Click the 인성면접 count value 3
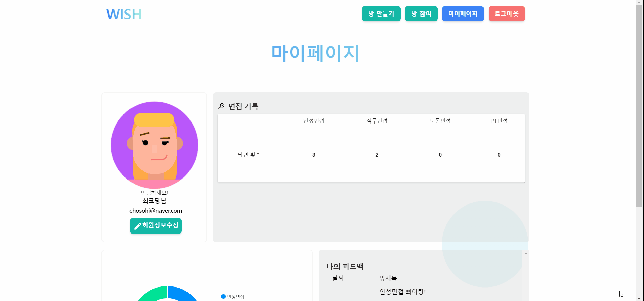Viewport: 644px width, 301px height. click(314, 155)
